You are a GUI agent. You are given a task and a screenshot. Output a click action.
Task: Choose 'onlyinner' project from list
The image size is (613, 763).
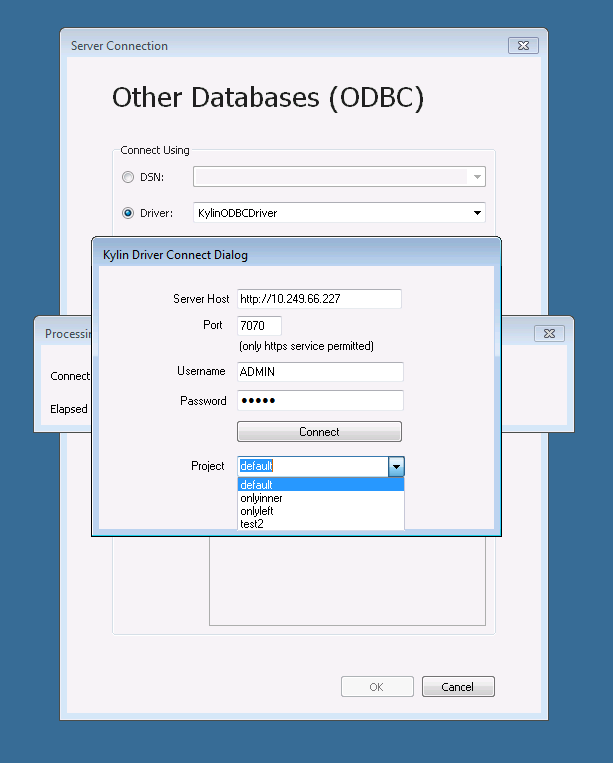coord(320,498)
